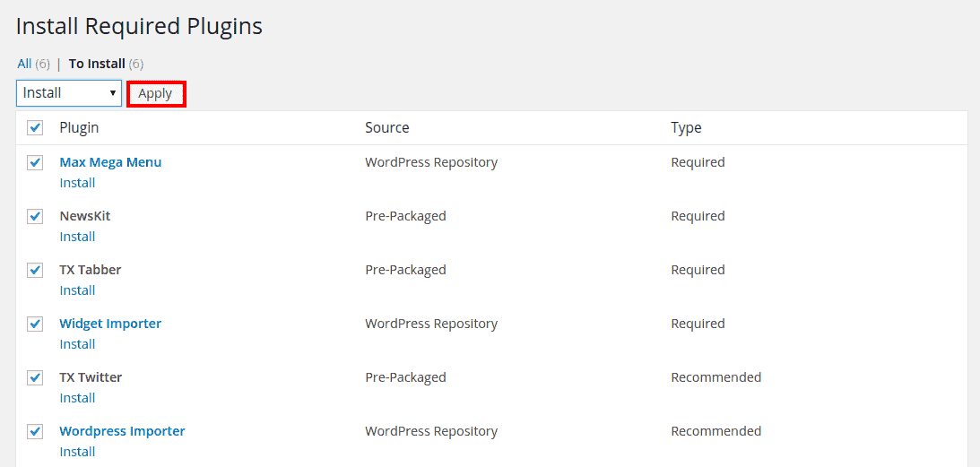Click Required type for TX Tabber

click(698, 270)
